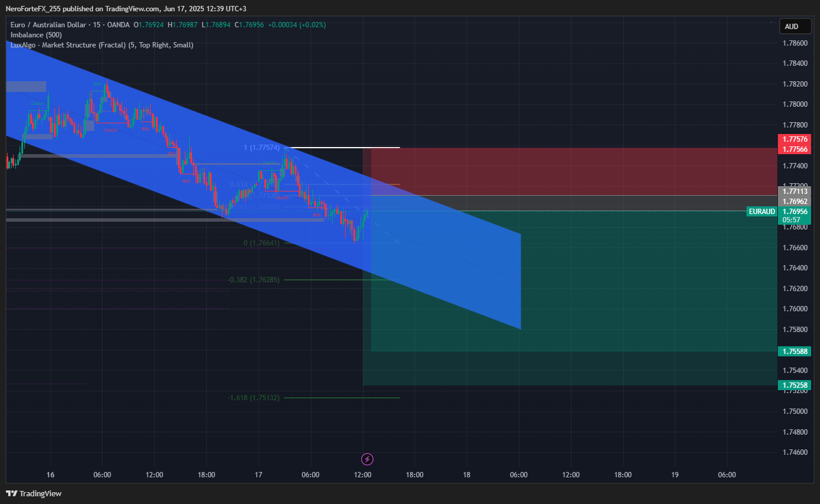Click the 1.78600 price scale label

[x=795, y=43]
